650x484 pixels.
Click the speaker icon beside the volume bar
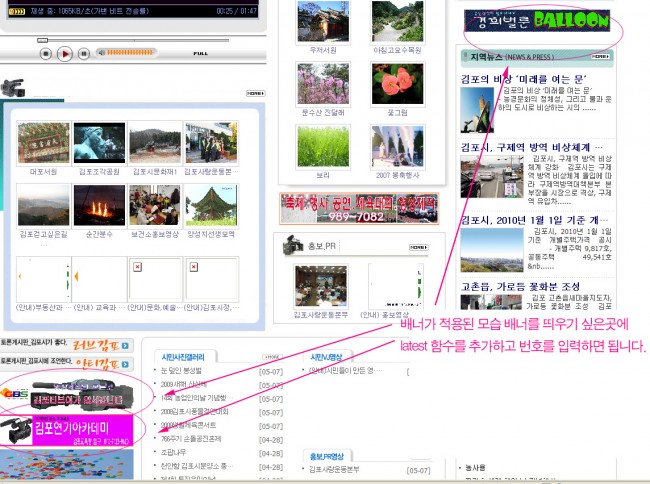pyautogui.click(x=101, y=52)
